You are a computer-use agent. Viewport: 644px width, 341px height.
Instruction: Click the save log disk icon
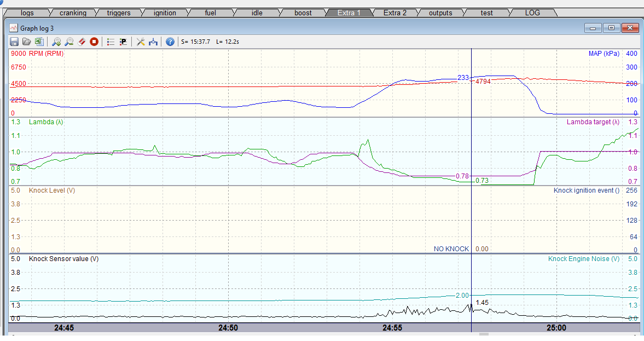(14, 42)
